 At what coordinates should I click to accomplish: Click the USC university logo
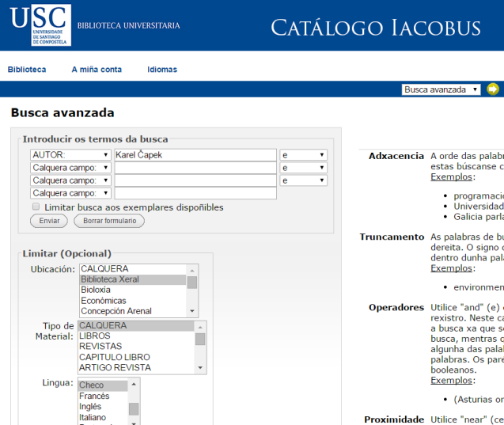pyautogui.click(x=40, y=25)
